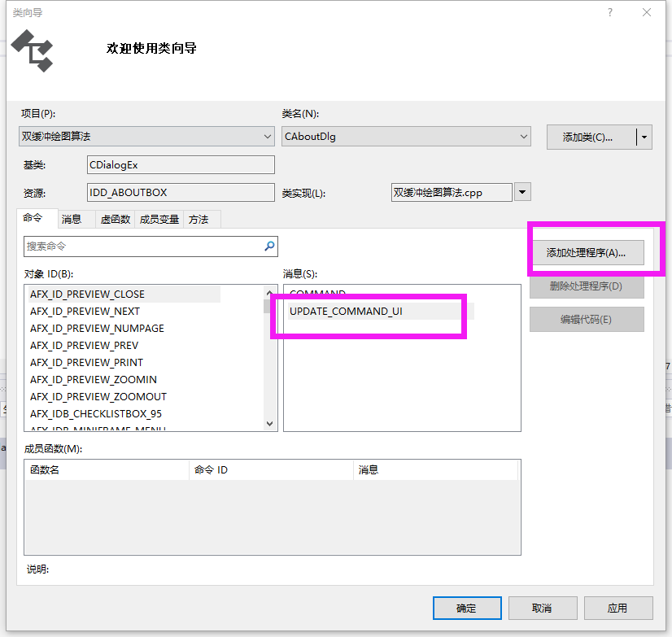Open the 成员变量 tab
Viewport: 672px width, 637px height.
pos(159,219)
